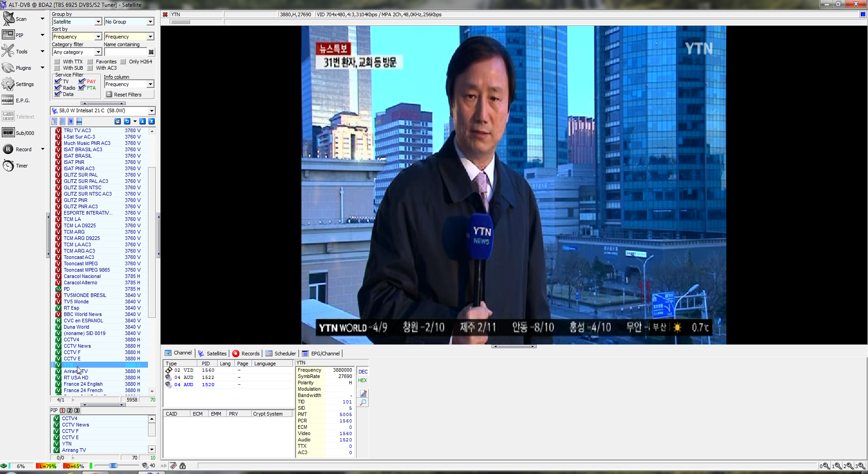Enable the With SUB checkbox

pos(57,68)
